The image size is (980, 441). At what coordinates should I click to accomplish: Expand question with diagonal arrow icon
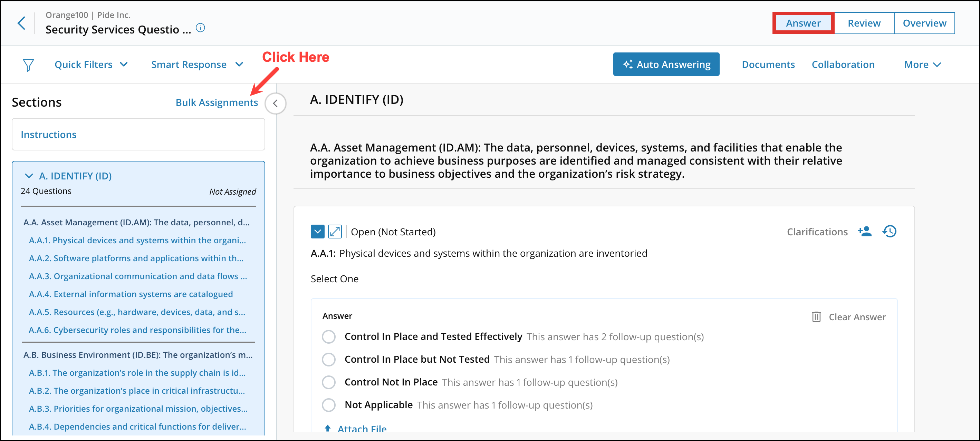[335, 232]
